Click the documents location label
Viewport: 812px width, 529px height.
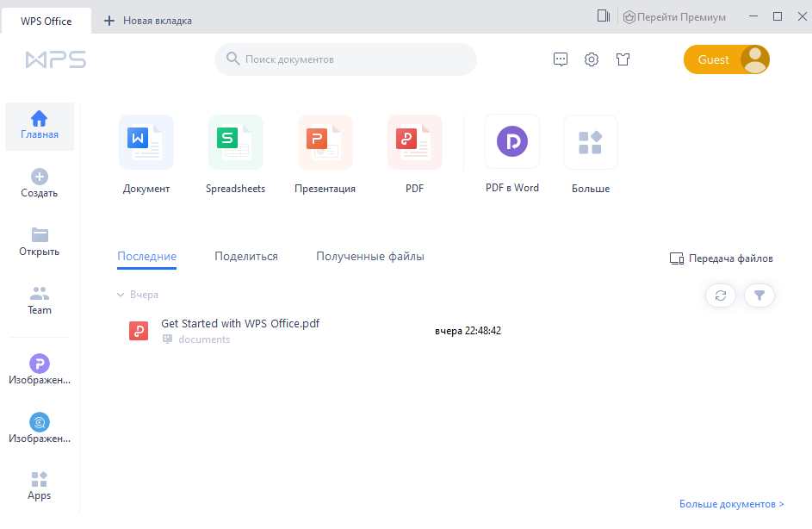[x=204, y=339]
